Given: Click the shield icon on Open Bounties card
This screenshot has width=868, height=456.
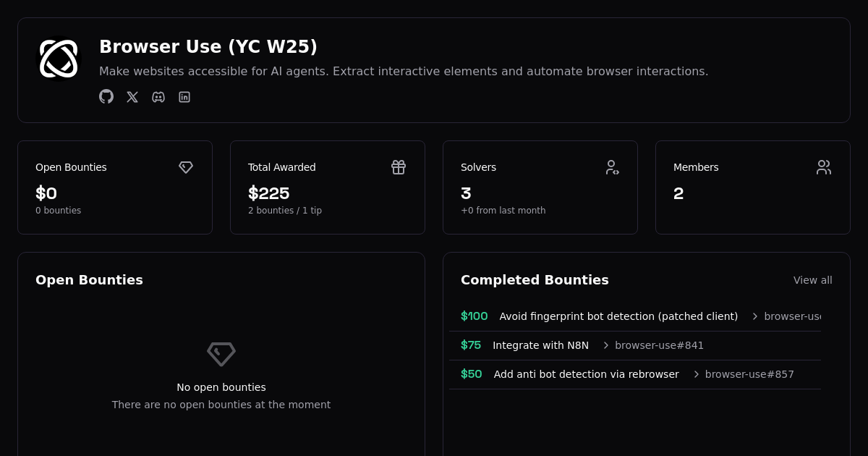Looking at the screenshot, I should tap(186, 167).
